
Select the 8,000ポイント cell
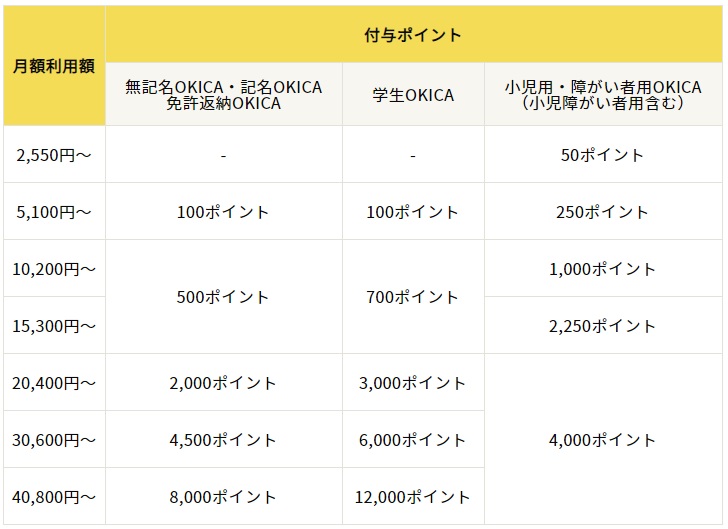point(224,497)
